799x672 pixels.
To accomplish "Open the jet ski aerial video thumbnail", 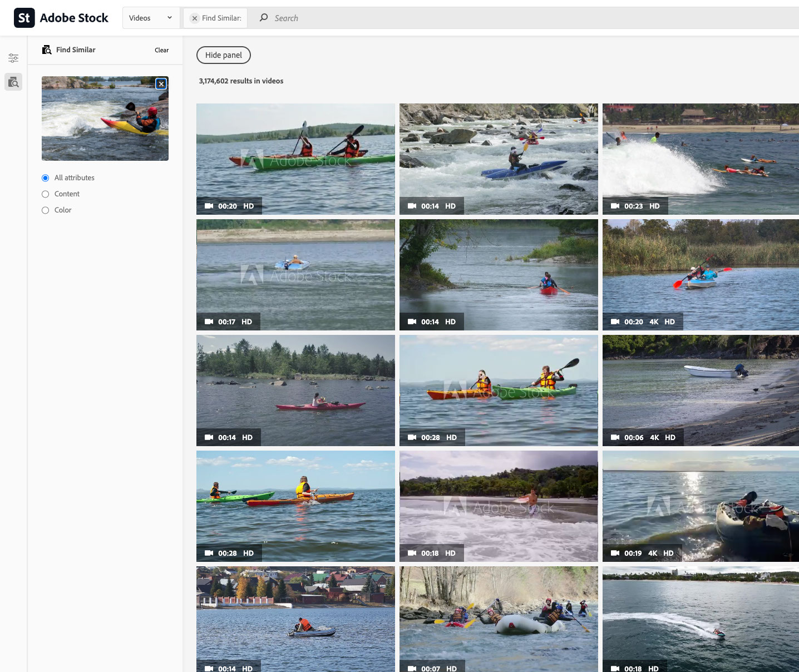I will point(701,617).
